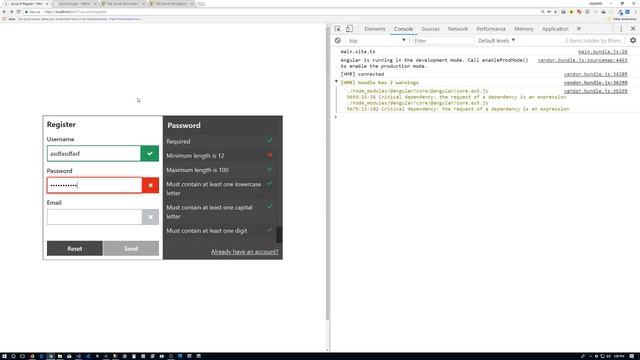This screenshot has width=640, height=360.
Task: Open the vendor.bundle.js:sourcemap:4463 link
Action: point(582,60)
